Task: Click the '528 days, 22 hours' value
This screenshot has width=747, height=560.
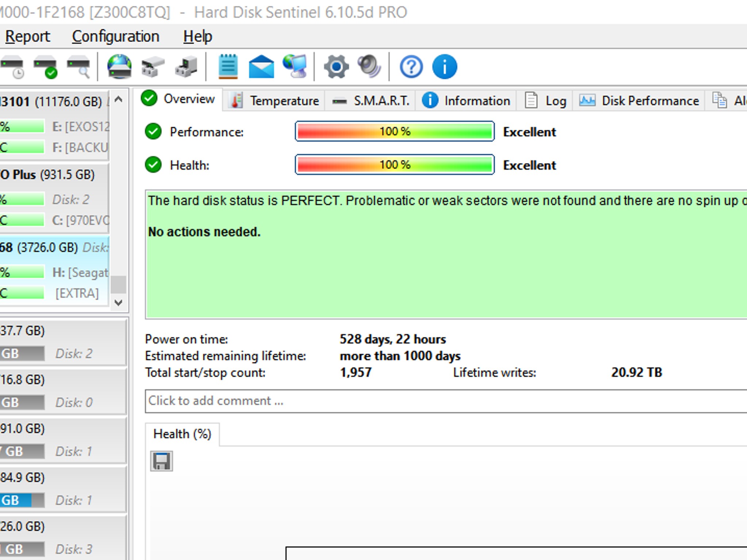Action: tap(393, 339)
